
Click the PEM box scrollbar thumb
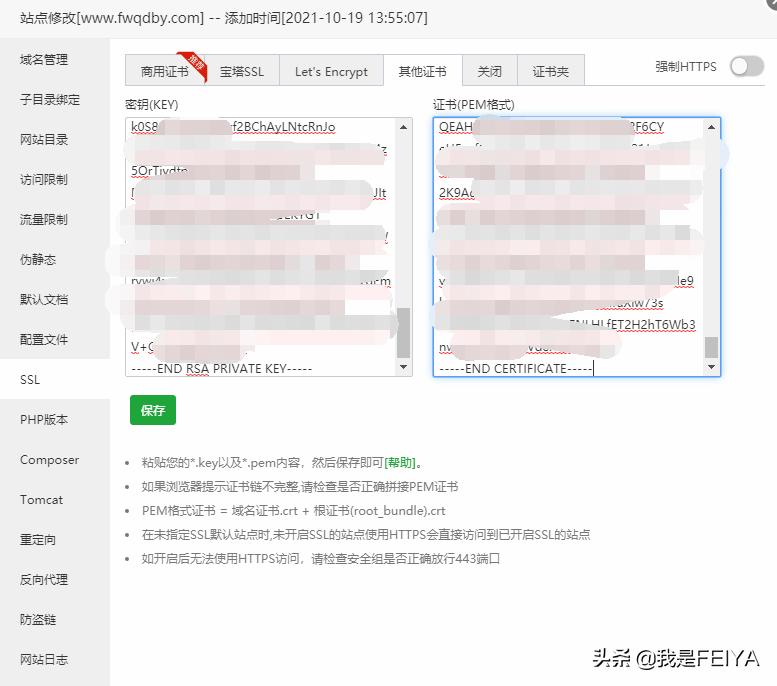pyautogui.click(x=712, y=347)
